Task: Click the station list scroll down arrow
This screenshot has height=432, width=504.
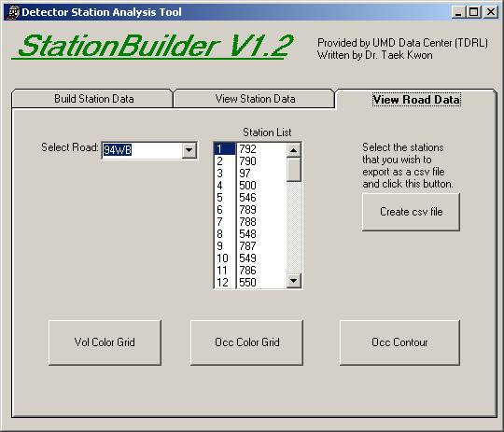Action: click(293, 281)
